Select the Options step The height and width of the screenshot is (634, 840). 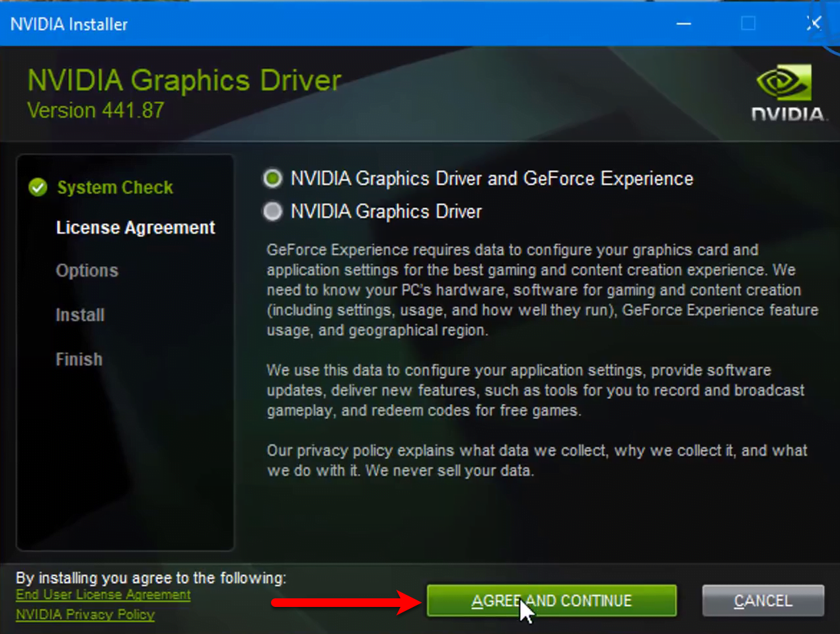(87, 271)
